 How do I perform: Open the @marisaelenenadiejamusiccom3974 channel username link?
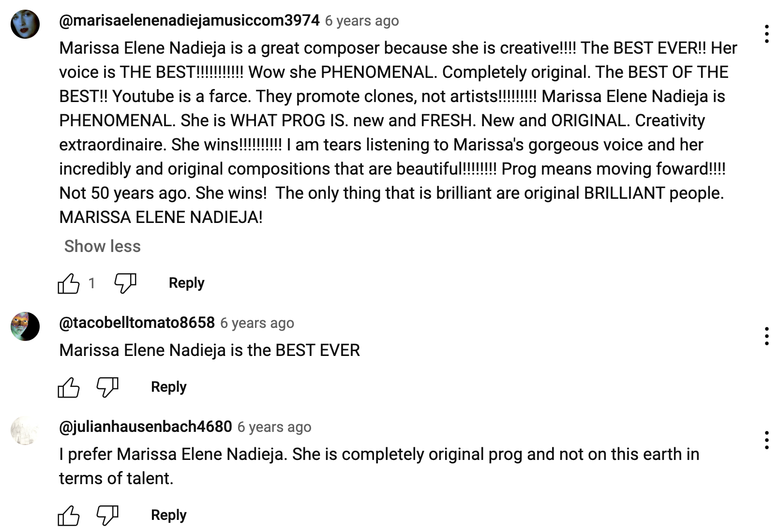coord(189,20)
